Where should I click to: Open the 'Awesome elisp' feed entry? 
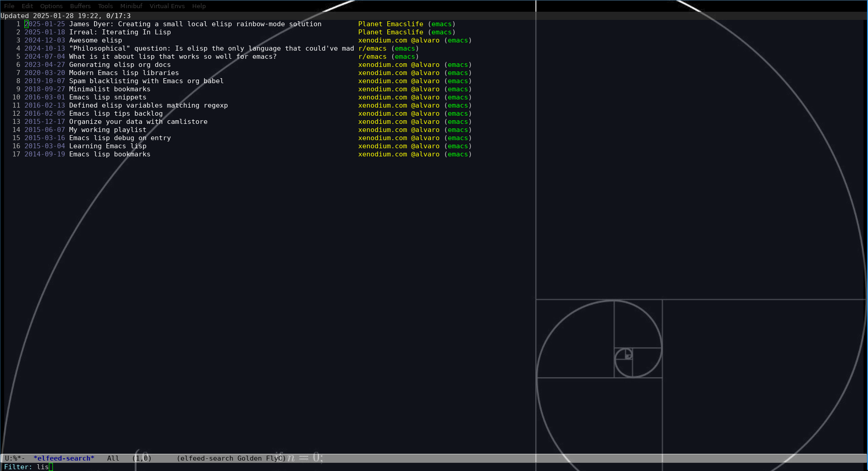[95, 40]
